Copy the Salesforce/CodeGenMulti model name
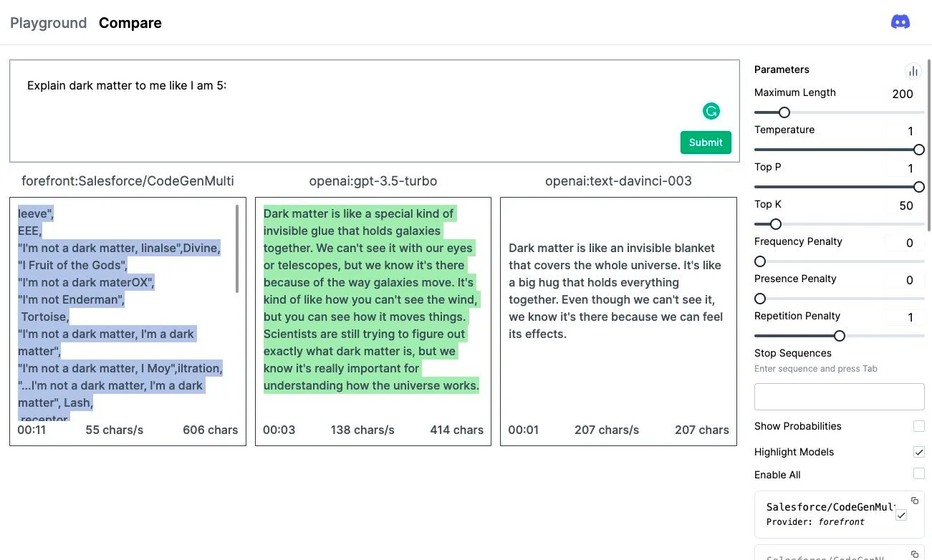Screen dimensions: 932x560 (915, 501)
